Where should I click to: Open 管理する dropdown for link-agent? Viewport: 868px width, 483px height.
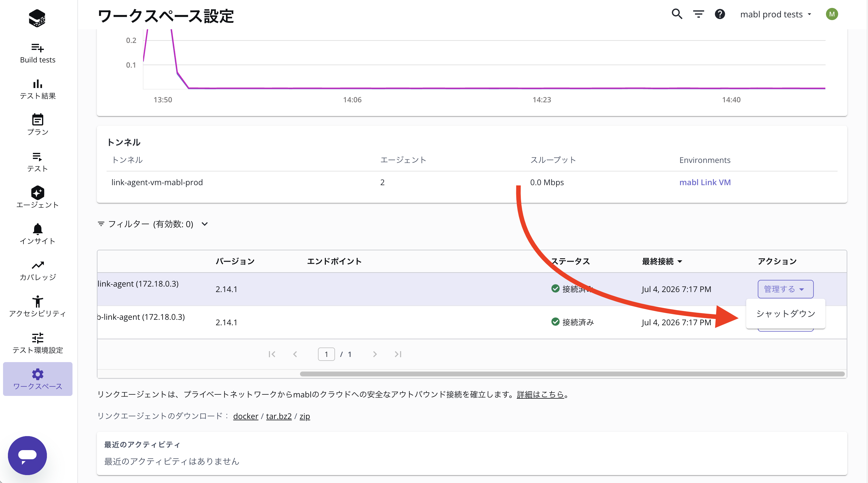(785, 289)
